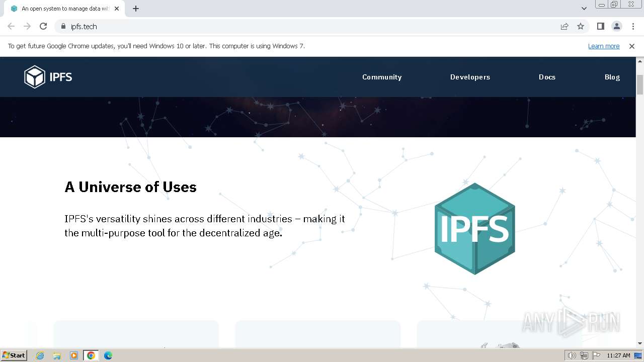Switch to Chrome in the taskbar

[x=91, y=355]
